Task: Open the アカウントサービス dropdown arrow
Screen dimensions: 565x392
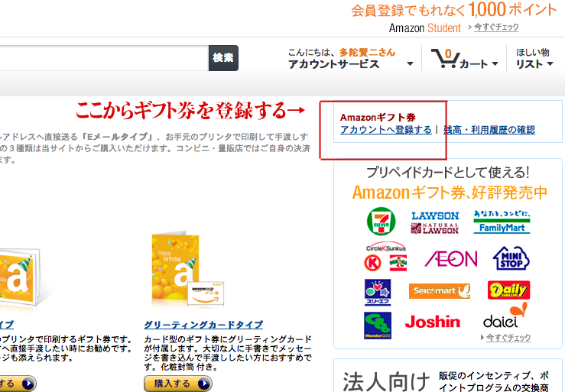Action: [x=410, y=63]
